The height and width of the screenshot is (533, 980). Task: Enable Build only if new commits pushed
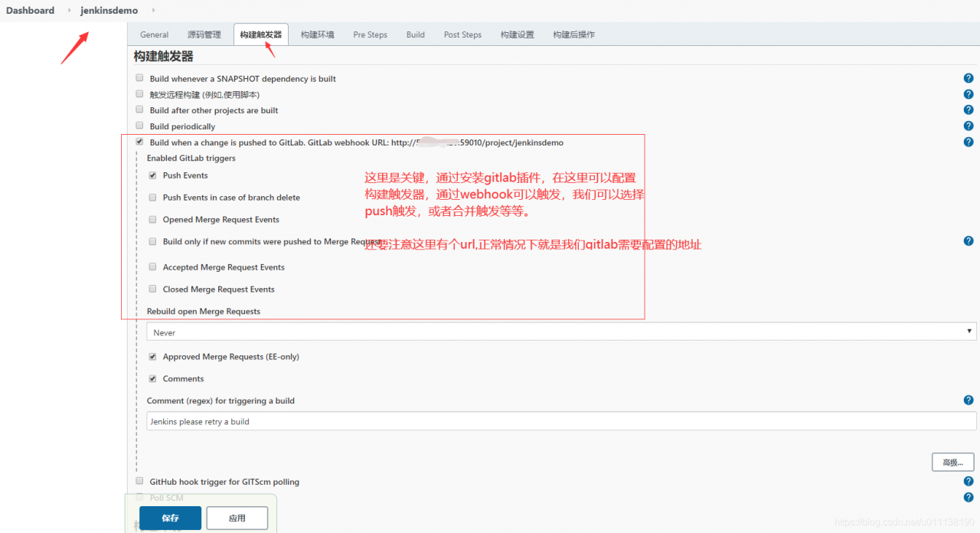[x=152, y=241]
